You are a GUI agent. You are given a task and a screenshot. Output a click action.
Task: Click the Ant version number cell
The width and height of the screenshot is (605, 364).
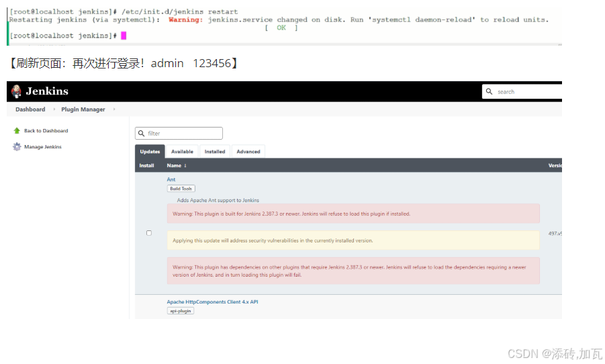[x=555, y=234]
